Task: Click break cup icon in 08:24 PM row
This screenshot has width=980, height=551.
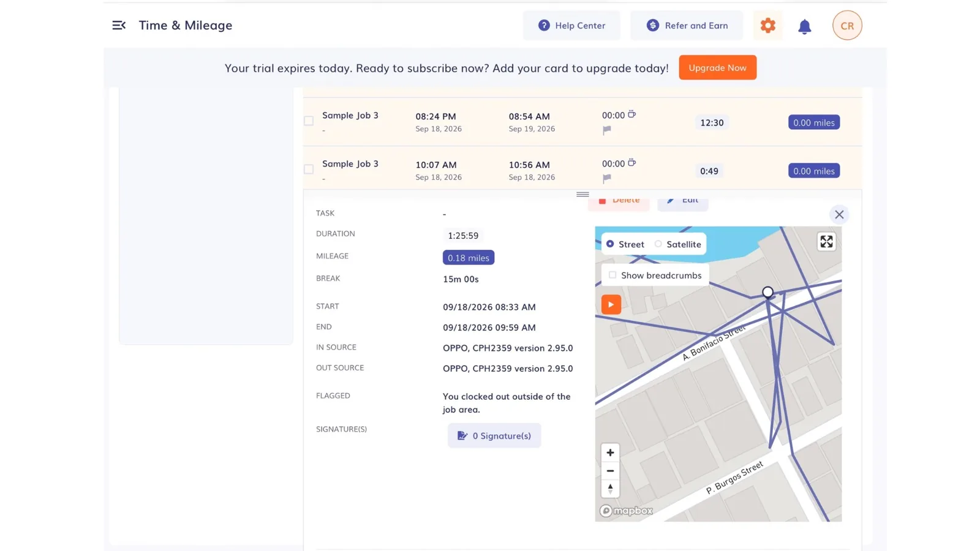Action: pyautogui.click(x=631, y=114)
